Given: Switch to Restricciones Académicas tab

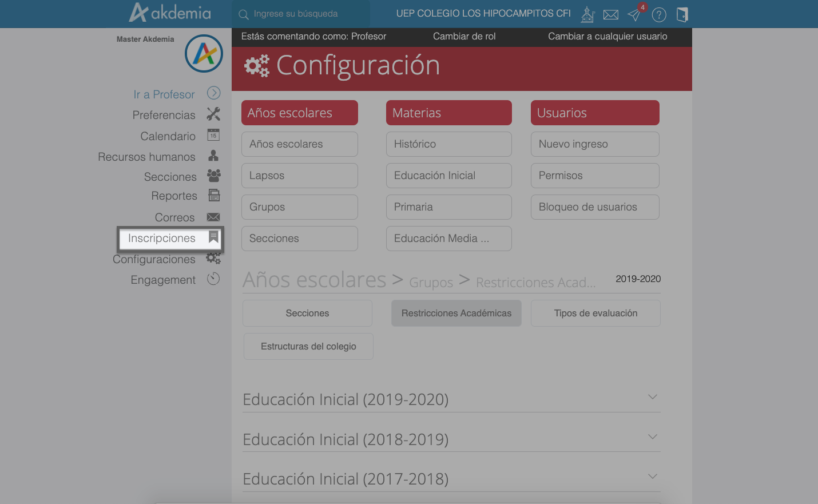Looking at the screenshot, I should 456,313.
